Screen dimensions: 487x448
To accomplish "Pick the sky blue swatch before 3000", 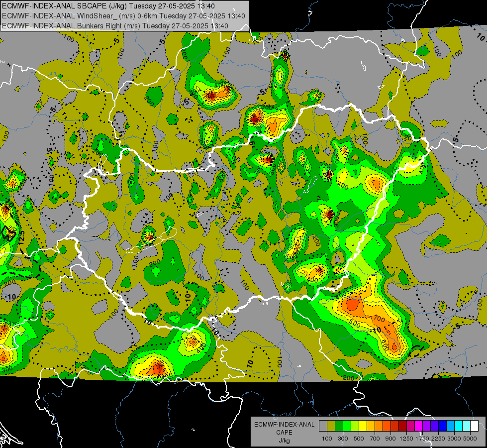I will pyautogui.click(x=450, y=426).
